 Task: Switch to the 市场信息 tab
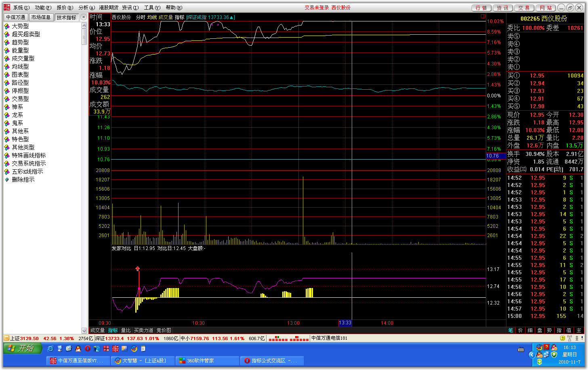(41, 17)
